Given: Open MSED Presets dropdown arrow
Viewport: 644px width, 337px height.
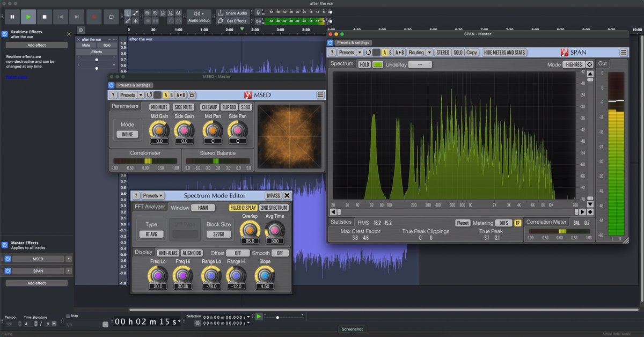Looking at the screenshot, I should pos(141,95).
